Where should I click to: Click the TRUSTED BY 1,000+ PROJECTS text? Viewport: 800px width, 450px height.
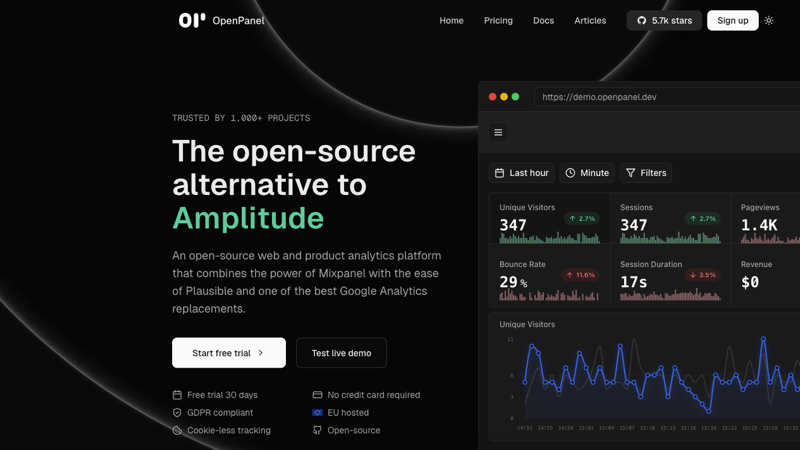tap(241, 118)
